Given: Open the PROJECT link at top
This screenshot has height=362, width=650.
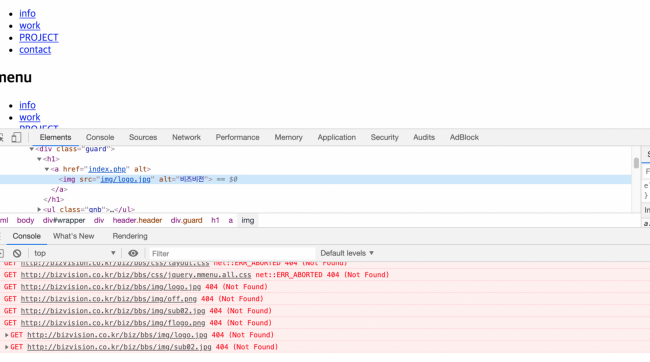Looking at the screenshot, I should (x=39, y=38).
